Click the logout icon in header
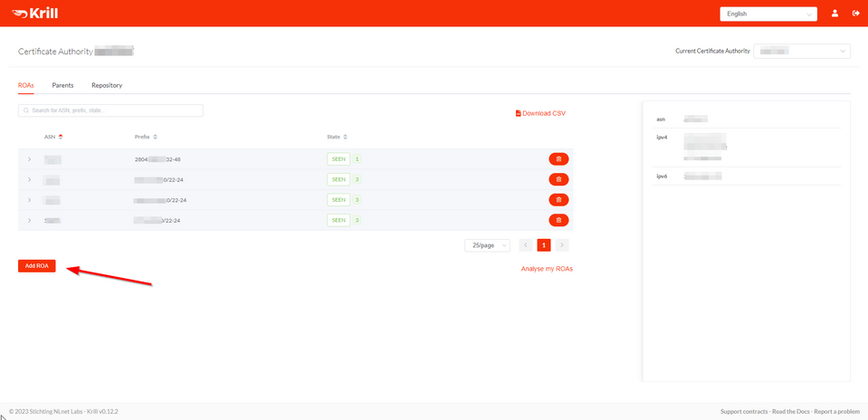The height and width of the screenshot is (420, 868). (x=855, y=14)
